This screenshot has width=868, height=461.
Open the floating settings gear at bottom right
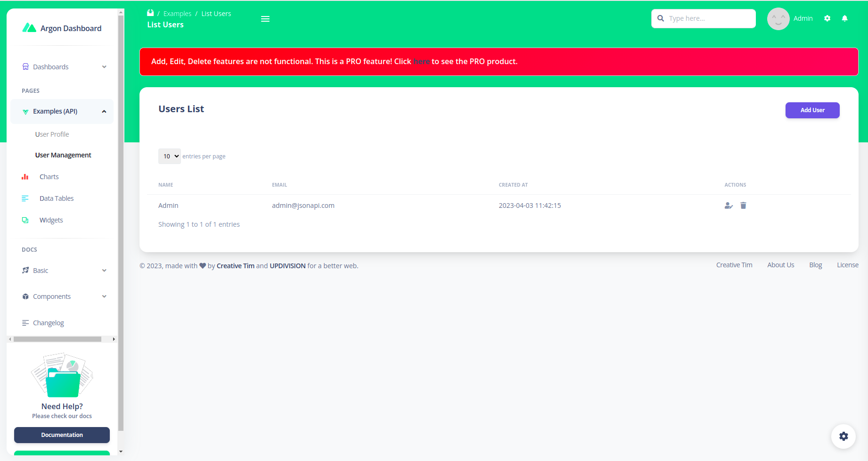pyautogui.click(x=843, y=436)
